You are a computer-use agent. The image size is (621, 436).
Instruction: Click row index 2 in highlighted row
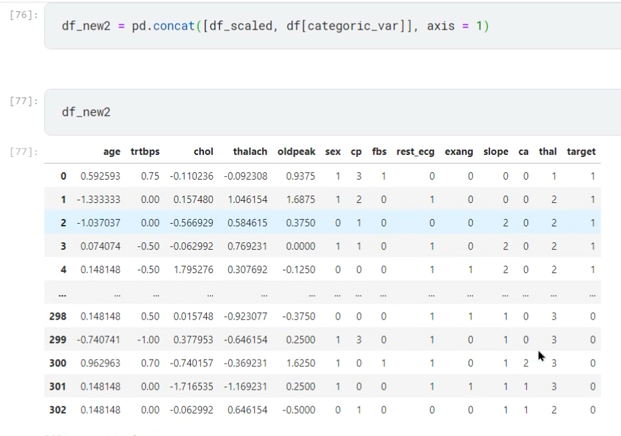pos(65,223)
